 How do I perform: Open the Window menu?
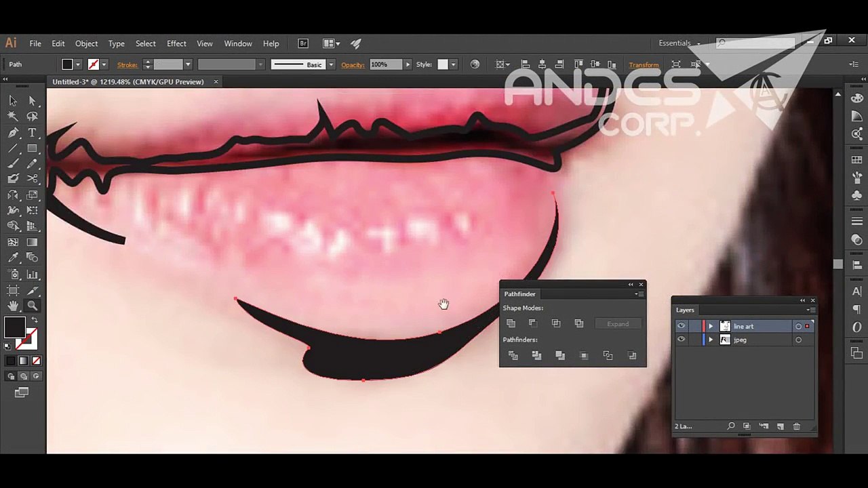coord(238,43)
